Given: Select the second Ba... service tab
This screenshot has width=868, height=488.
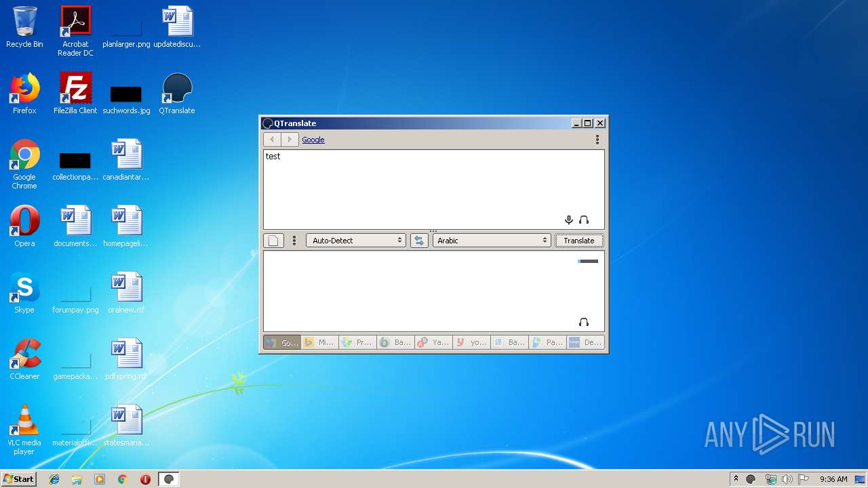Looking at the screenshot, I should click(x=510, y=342).
